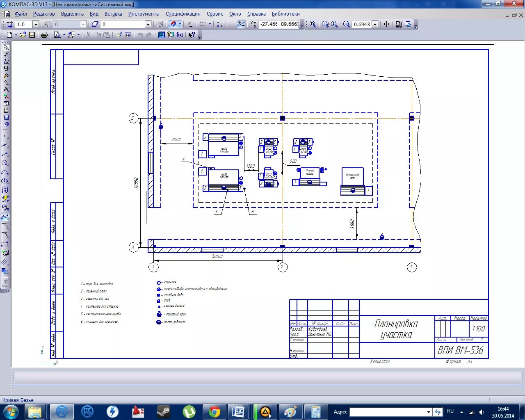Screen dimensions: 525x420
Task: Toggle the grid display icon
Action: [203, 24]
